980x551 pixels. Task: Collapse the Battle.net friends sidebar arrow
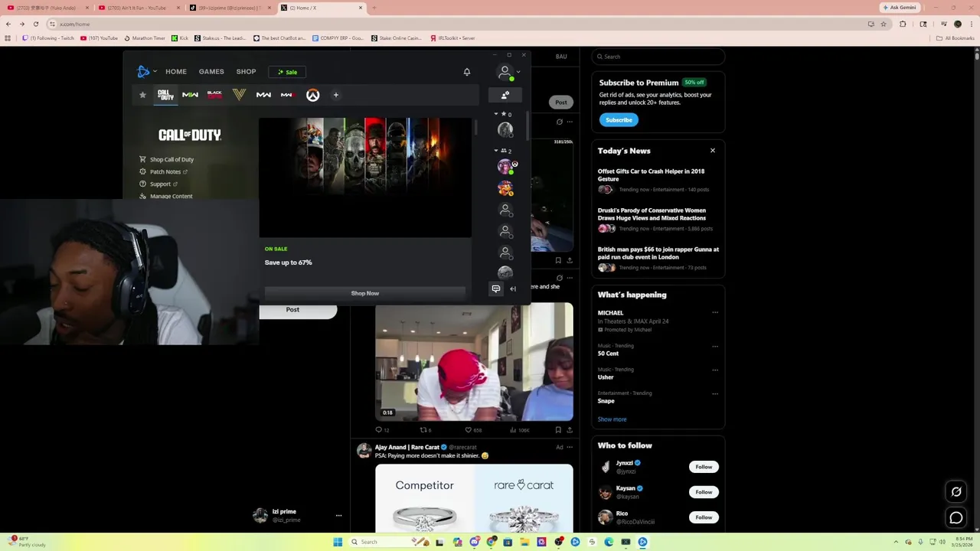(x=513, y=289)
